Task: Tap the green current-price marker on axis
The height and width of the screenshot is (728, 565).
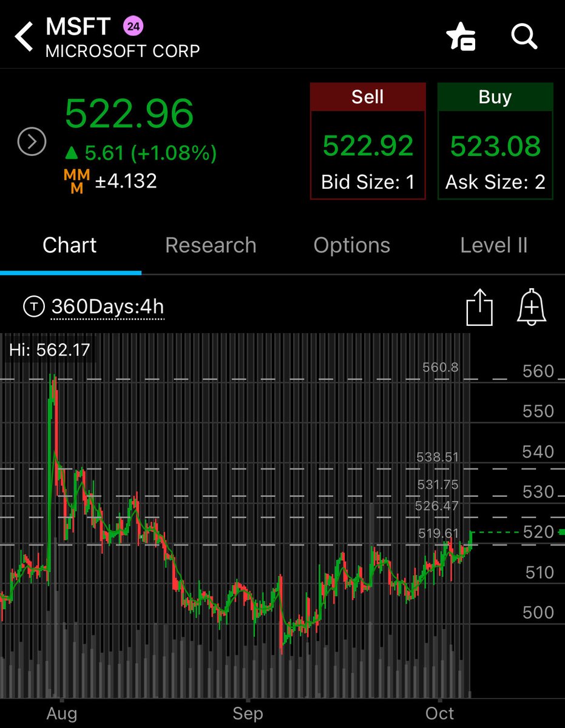Action: click(562, 532)
